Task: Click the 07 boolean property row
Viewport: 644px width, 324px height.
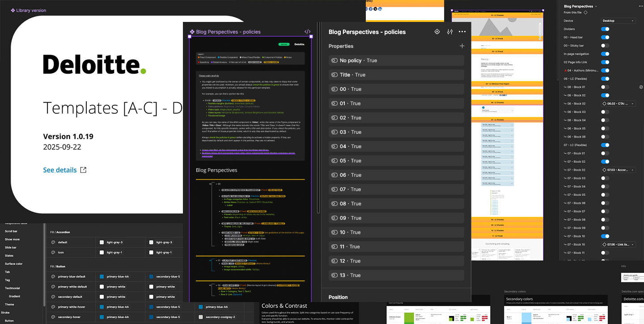Action: click(x=396, y=189)
